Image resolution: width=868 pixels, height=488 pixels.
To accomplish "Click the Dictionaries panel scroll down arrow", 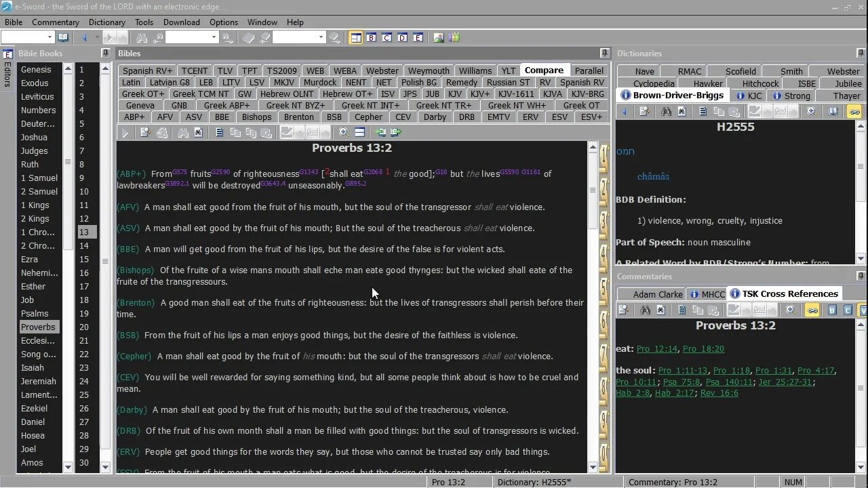I will point(861,258).
